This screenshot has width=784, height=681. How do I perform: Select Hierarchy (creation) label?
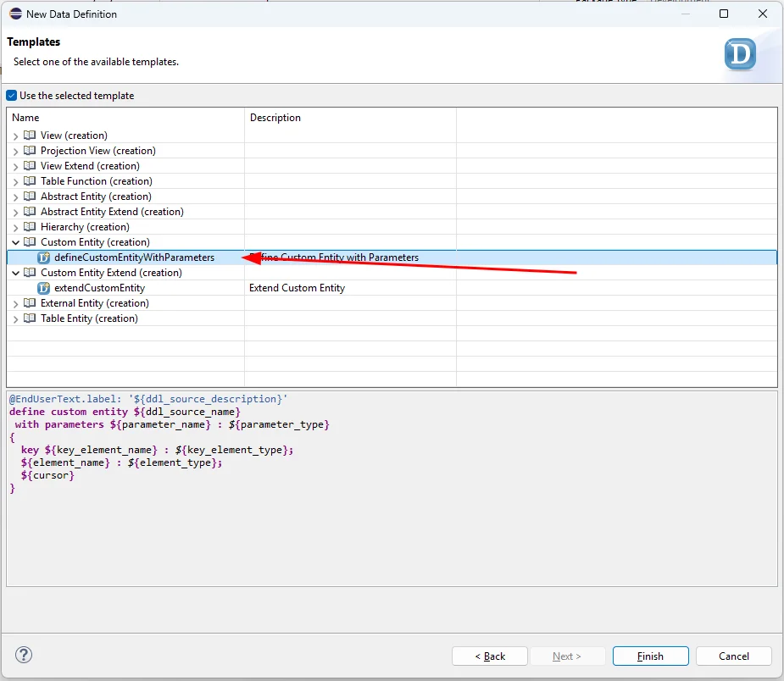coord(85,227)
